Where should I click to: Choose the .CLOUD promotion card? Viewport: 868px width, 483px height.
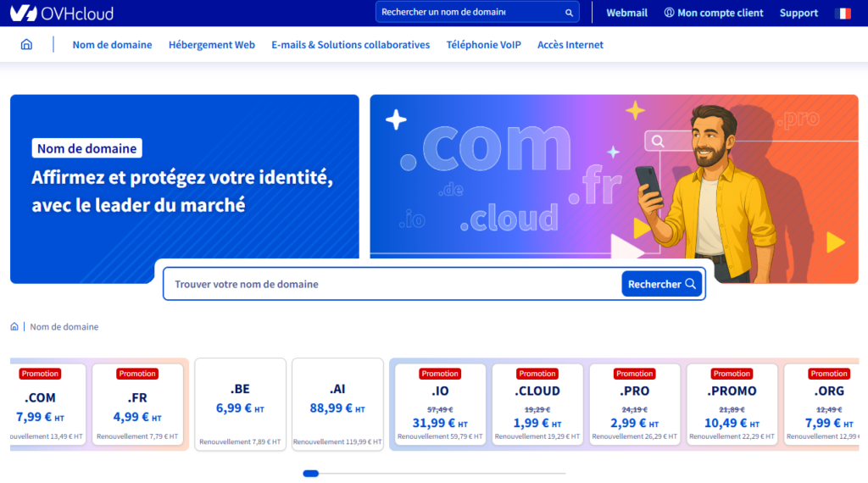(537, 404)
